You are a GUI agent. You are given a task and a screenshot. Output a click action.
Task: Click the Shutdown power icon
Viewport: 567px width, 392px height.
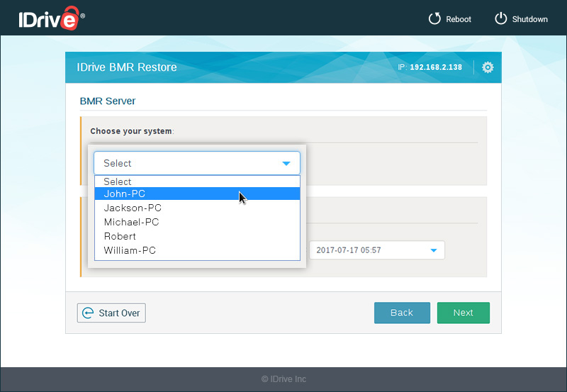pos(500,19)
